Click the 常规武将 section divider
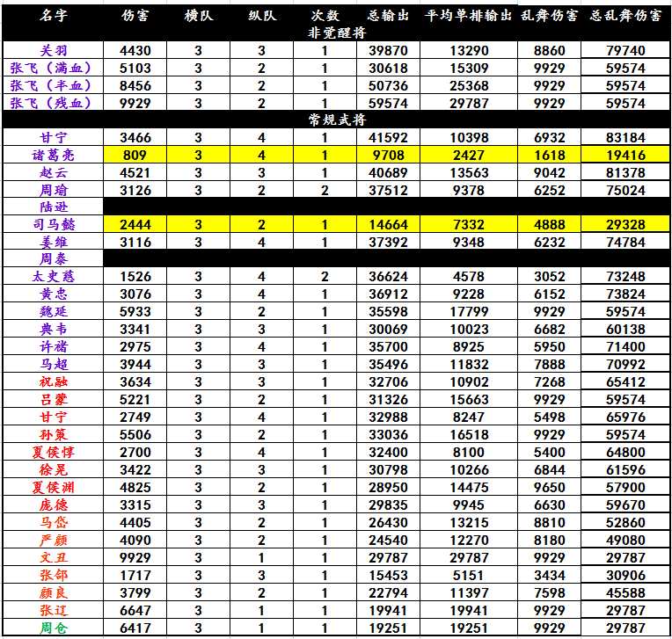Viewport: 672px width, 639px height. pos(336,120)
